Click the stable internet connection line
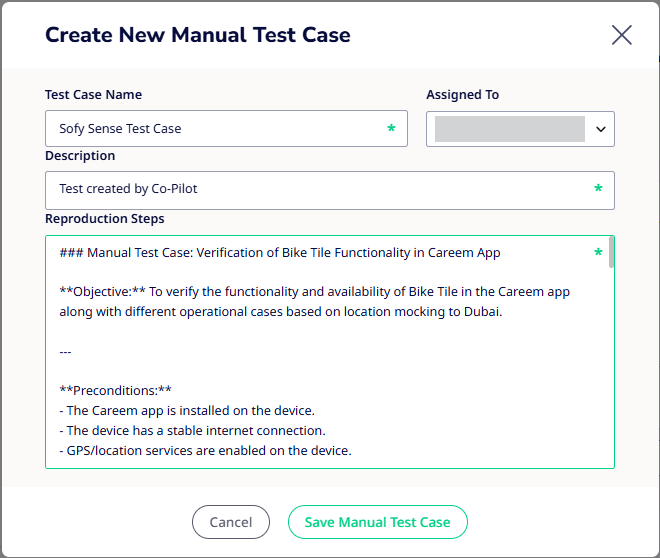Image resolution: width=660 pixels, height=558 pixels. pos(192,430)
